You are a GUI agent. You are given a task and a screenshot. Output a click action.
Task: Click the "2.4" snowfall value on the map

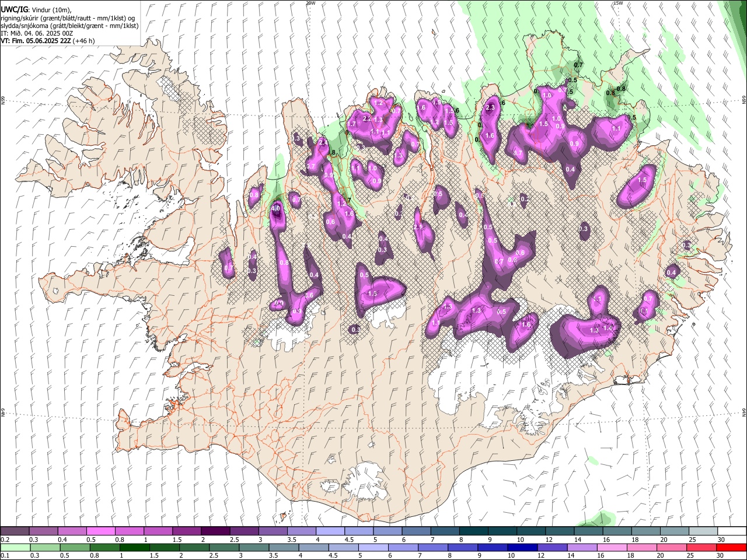(323, 142)
